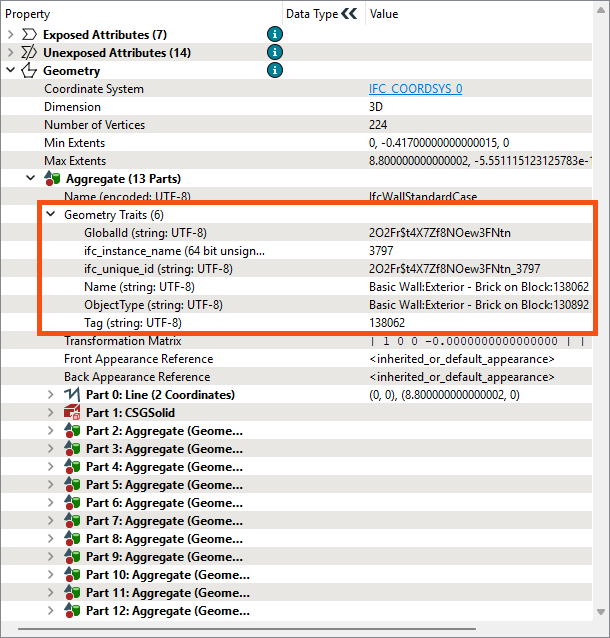This screenshot has width=610, height=638.
Task: Click the Value column header
Action: 384,14
